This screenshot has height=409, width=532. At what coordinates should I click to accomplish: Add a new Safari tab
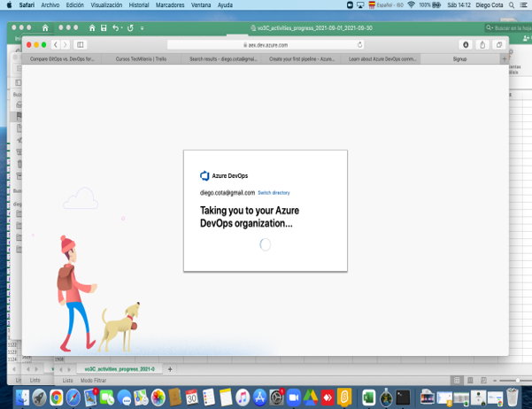click(x=505, y=59)
